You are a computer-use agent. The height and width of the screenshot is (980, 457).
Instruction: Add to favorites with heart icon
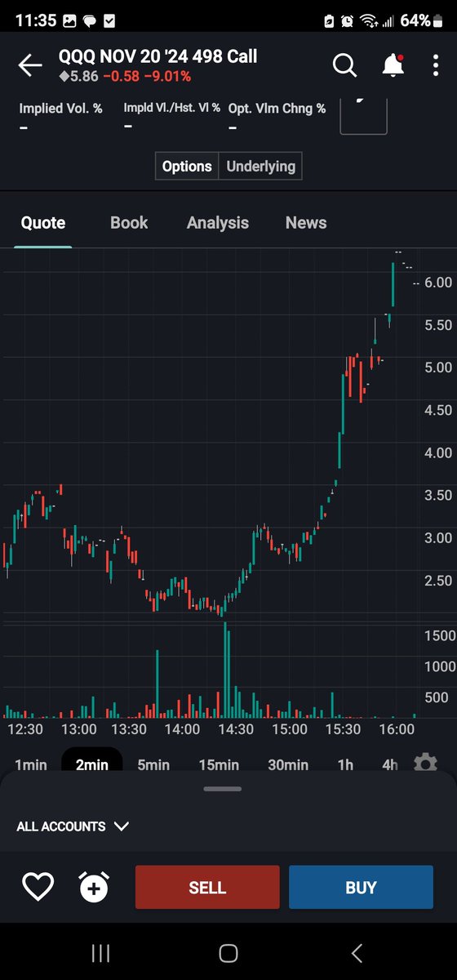[38, 887]
